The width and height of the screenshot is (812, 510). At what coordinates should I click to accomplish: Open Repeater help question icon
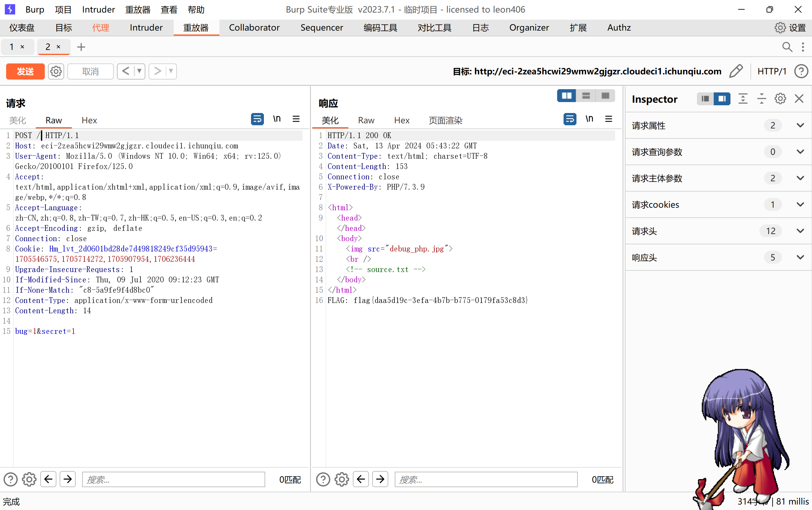[801, 71]
